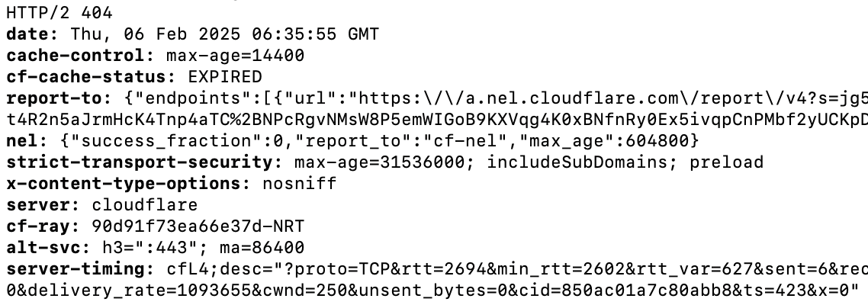Select the date value Thu, 06 Feb 2025
Image resolution: width=868 pixels, height=305 pixels.
pos(156,34)
